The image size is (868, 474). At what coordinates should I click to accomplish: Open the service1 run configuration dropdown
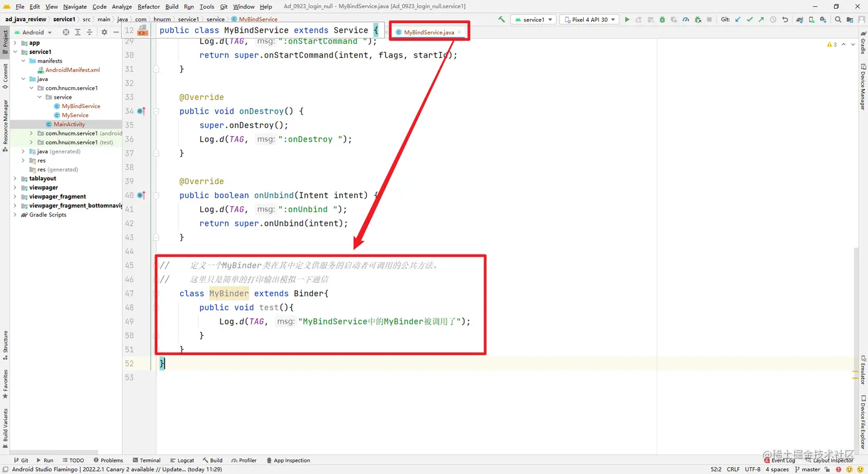tap(534, 20)
